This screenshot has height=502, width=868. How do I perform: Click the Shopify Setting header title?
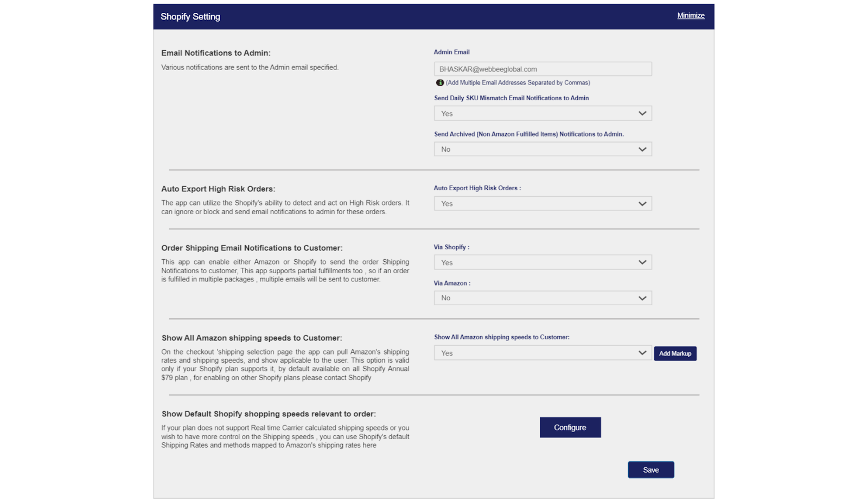(x=190, y=17)
